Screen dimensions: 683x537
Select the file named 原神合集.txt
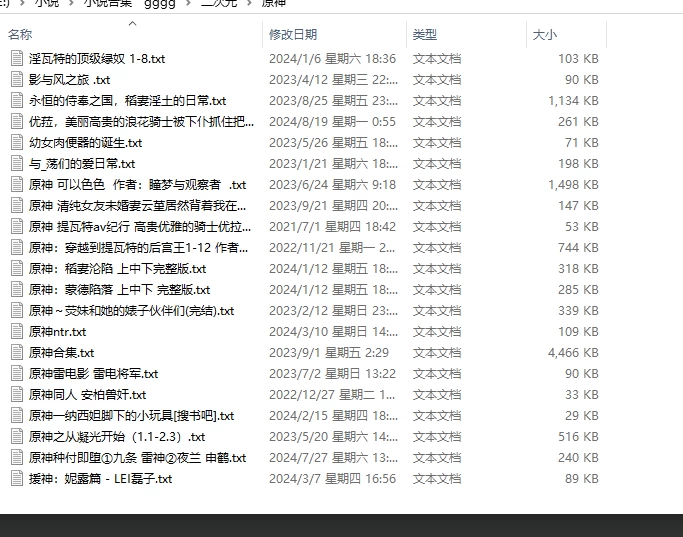pos(61,352)
